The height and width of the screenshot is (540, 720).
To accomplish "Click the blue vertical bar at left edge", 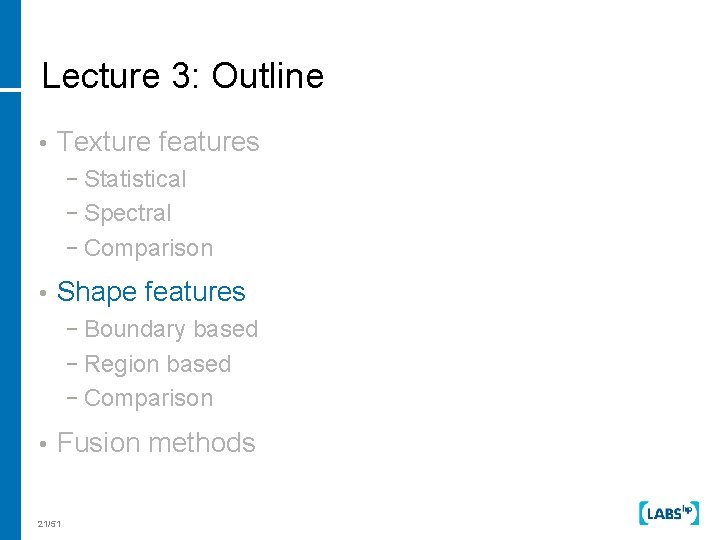I will coord(10,270).
